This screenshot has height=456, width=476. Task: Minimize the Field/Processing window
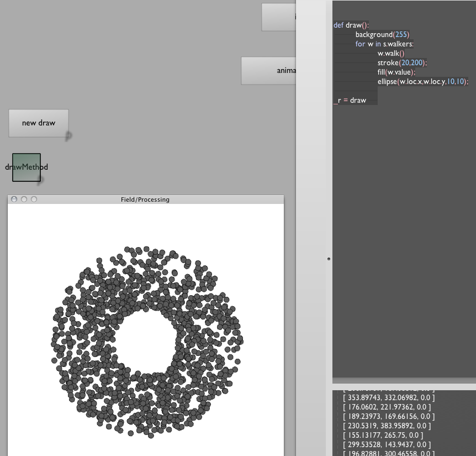[x=24, y=200]
